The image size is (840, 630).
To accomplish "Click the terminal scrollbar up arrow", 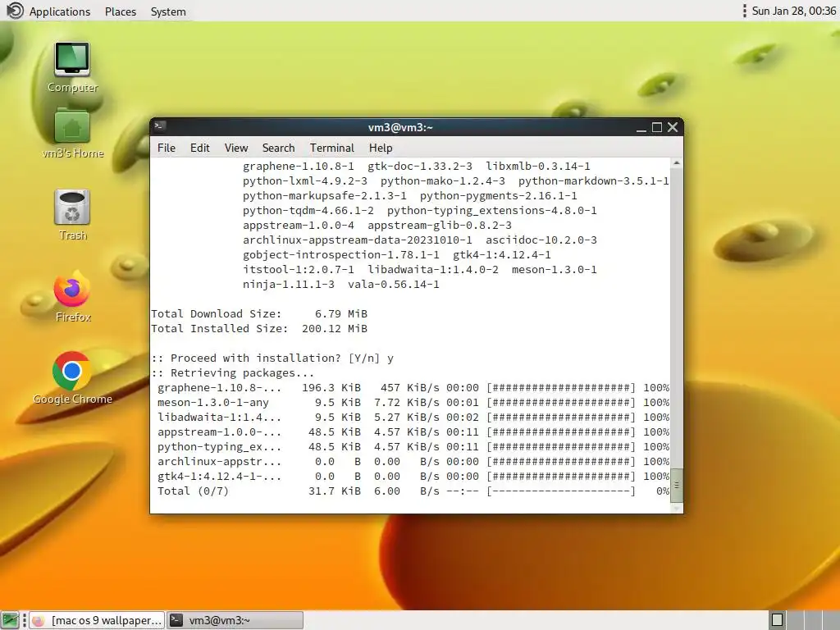I will click(677, 163).
